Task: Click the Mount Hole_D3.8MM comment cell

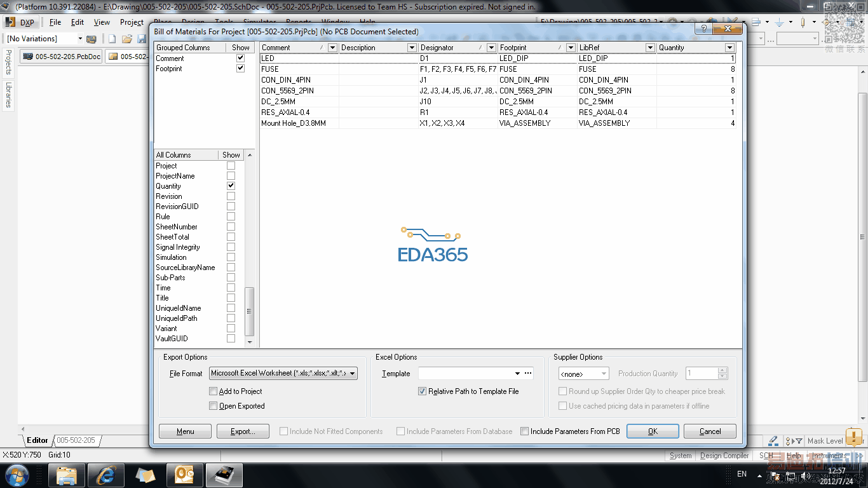Action: pos(299,123)
